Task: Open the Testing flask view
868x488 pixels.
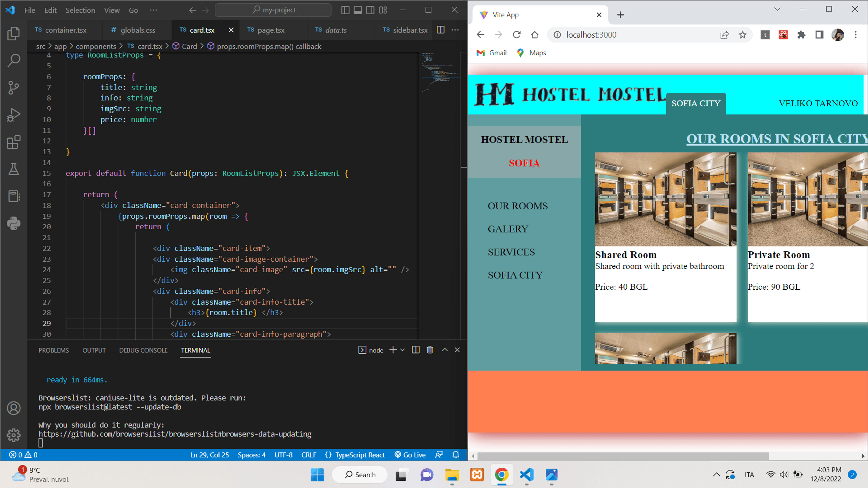Action: pos(14,169)
